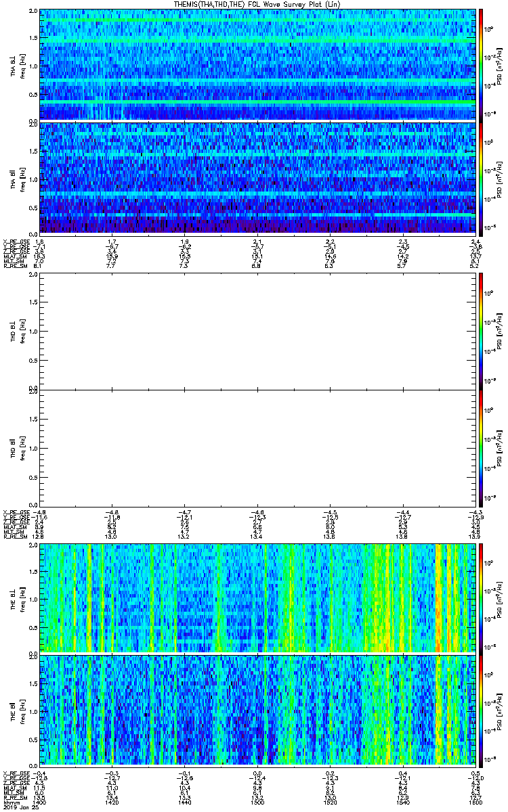Image resolution: width=508 pixels, height=812 pixels.
Task: Click the 'THD B|| freq [Hz]' axis label
Action: point(18,448)
